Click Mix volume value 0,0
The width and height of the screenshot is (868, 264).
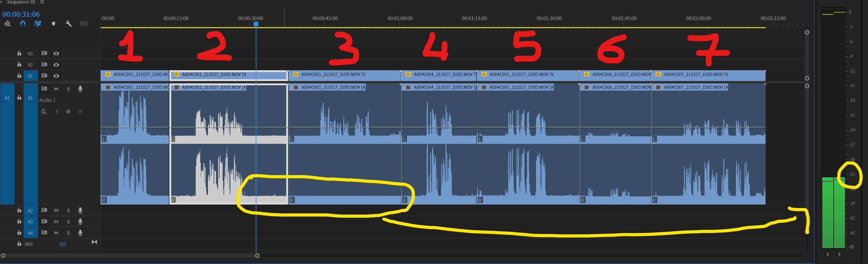pos(63,244)
